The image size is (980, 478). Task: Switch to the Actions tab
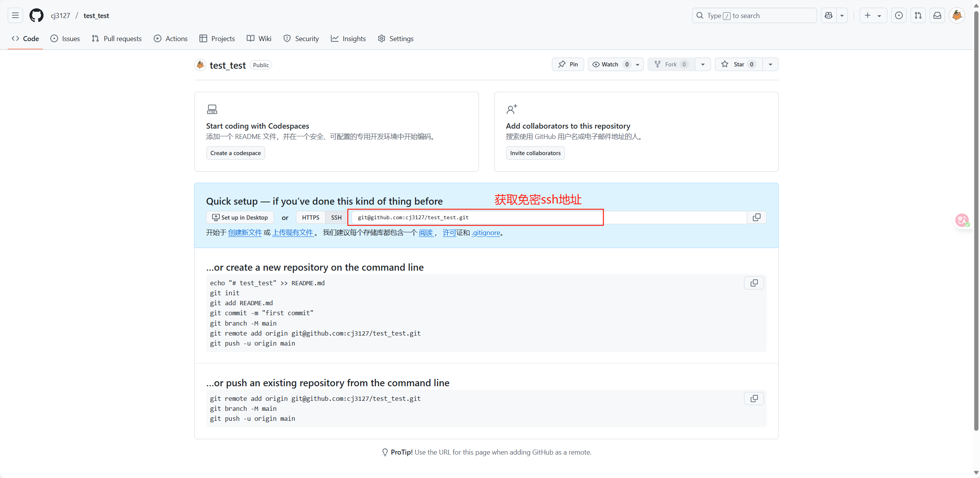[x=171, y=38]
